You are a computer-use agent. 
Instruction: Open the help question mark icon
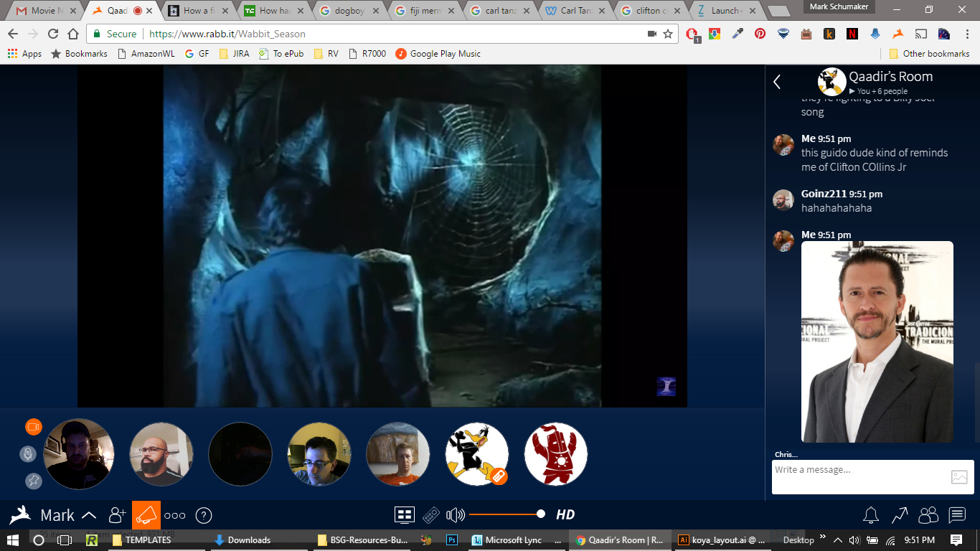coord(204,515)
